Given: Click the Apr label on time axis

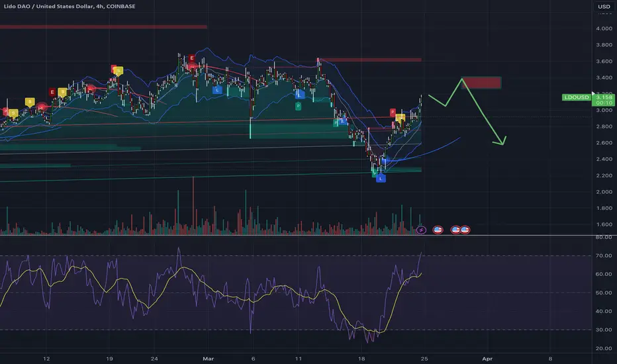Looking at the screenshot, I should (487, 359).
